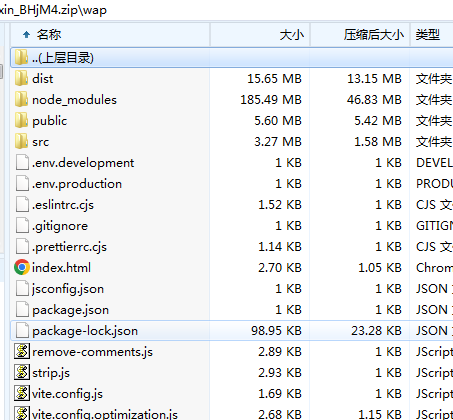Select the src folder icon
453x420 pixels.
22,142
